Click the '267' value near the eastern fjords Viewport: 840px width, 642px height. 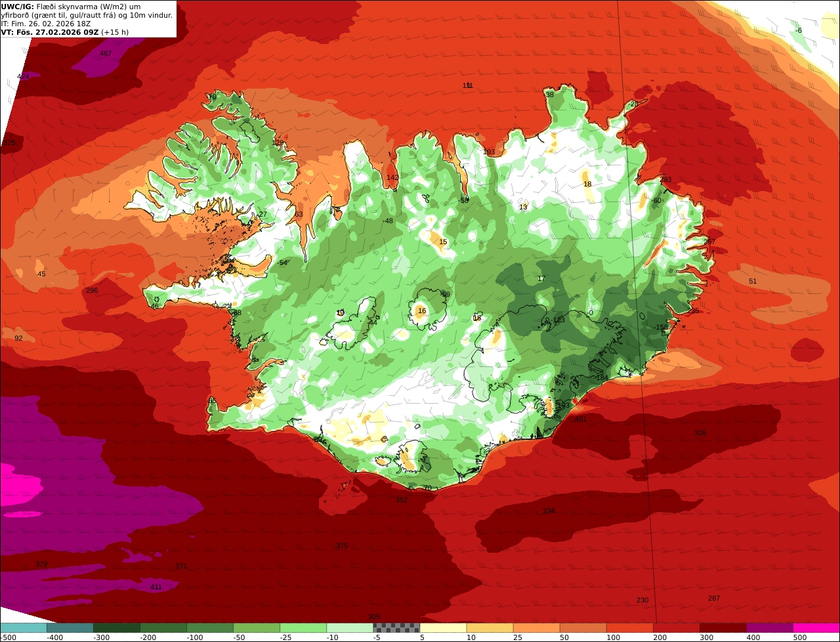[709, 242]
